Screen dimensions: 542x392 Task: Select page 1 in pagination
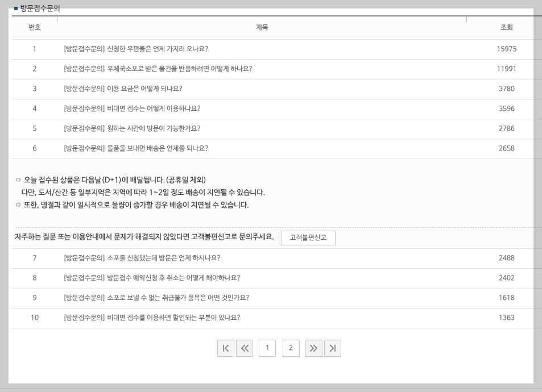coord(267,348)
